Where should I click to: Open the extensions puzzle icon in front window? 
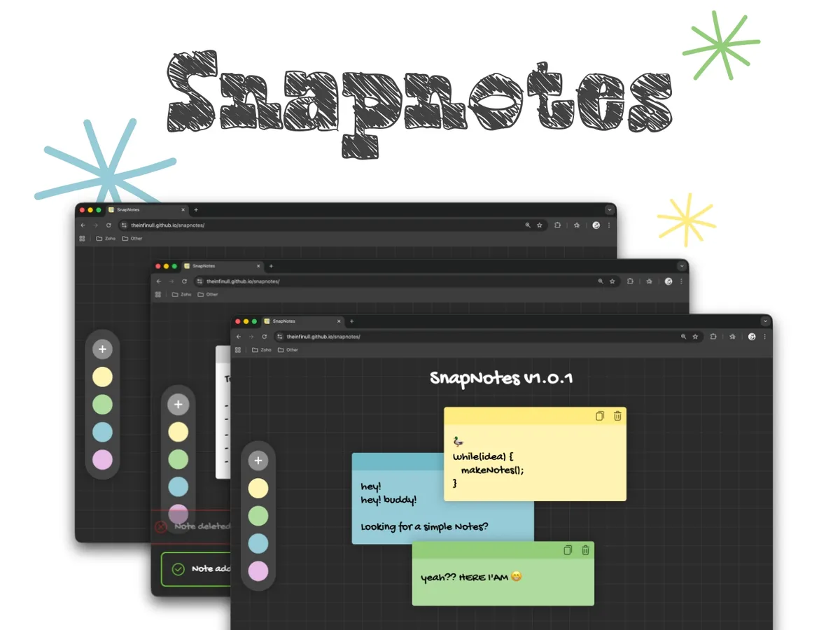(x=713, y=337)
